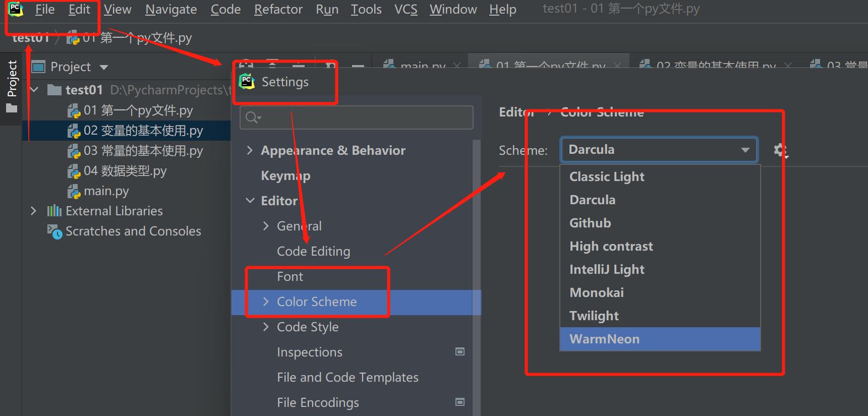Open the Navigate menu
Image resolution: width=868 pixels, height=416 pixels.
(171, 9)
